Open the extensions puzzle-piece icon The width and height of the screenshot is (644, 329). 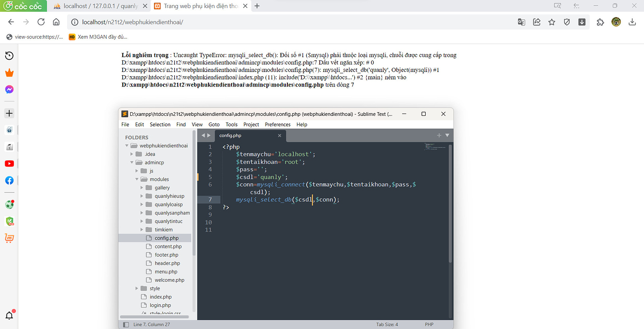[600, 22]
